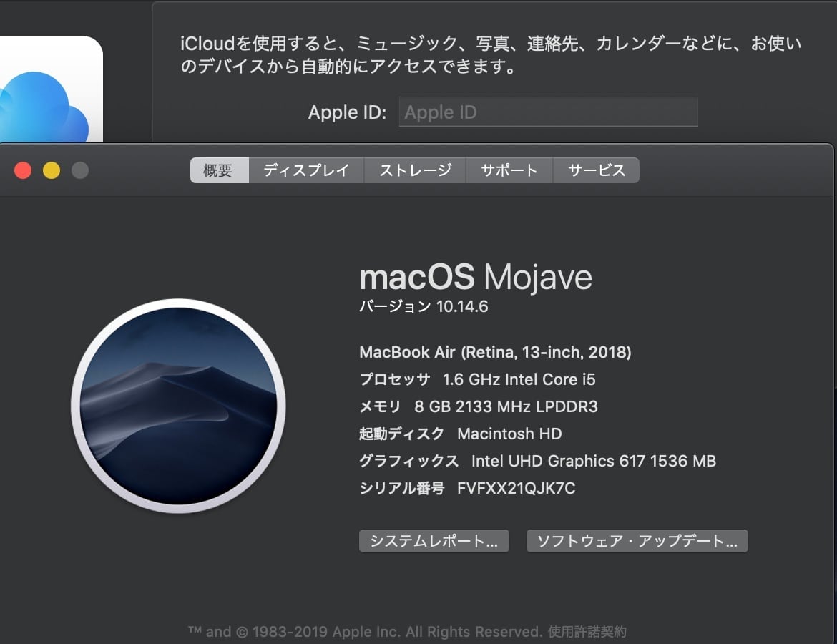Image resolution: width=837 pixels, height=644 pixels.
Task: Minimize the About This Mac window
Action: [x=52, y=170]
